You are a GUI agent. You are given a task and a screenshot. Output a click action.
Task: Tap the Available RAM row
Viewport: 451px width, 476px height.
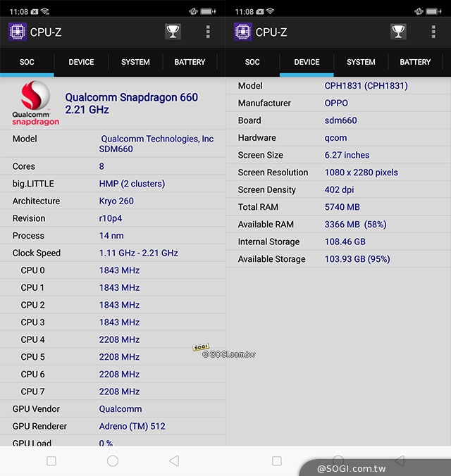pyautogui.click(x=338, y=225)
